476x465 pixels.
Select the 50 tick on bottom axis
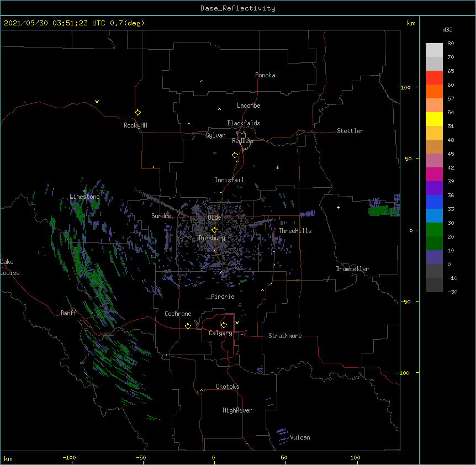pos(284,457)
